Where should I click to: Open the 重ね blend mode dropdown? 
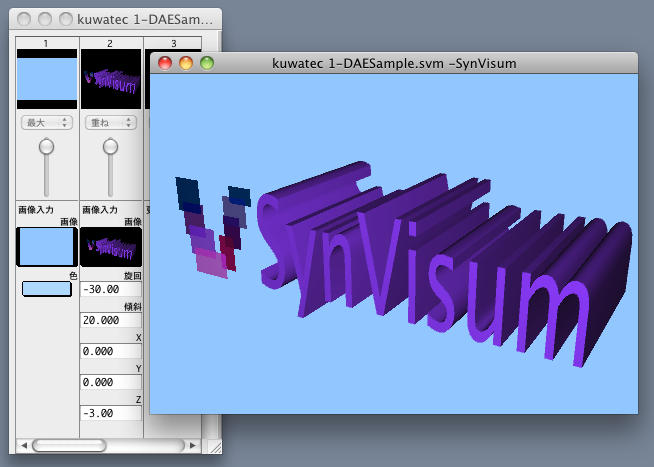tap(110, 122)
